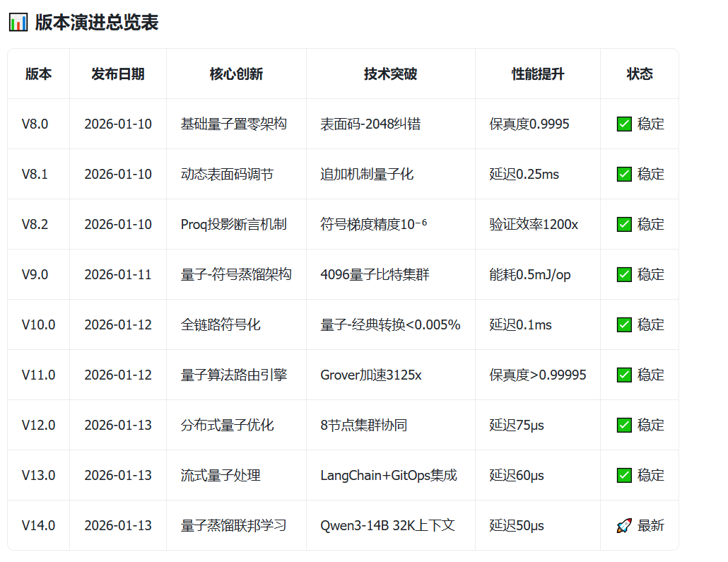
Task: Click the 版本 column header
Action: pyautogui.click(x=39, y=74)
